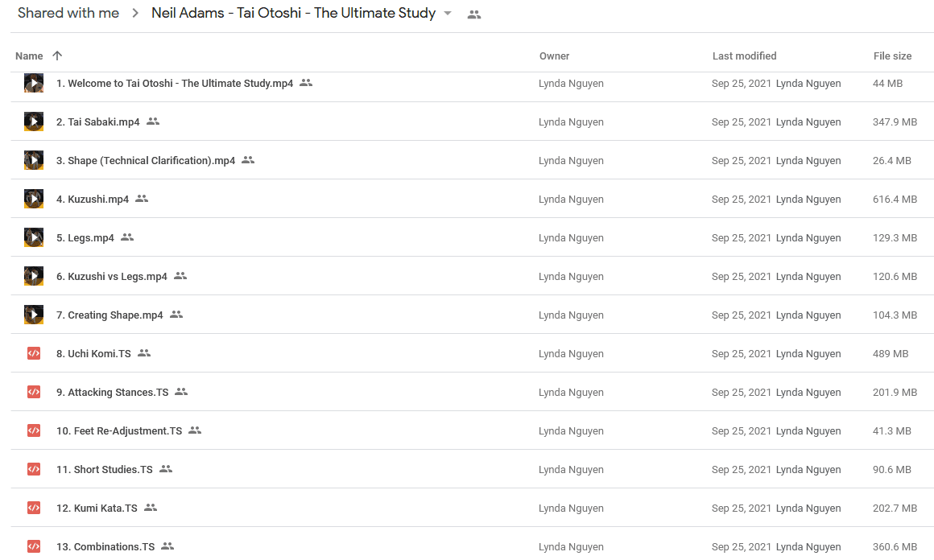
Task: Select file name 6. Kuzushi vs Legs.mp4
Action: pos(112,277)
